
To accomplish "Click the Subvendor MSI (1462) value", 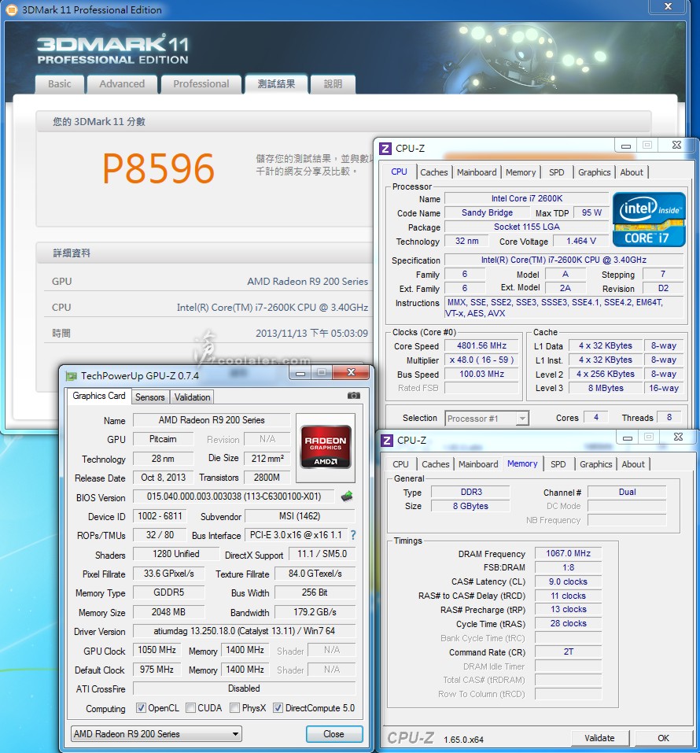I will pyautogui.click(x=300, y=516).
